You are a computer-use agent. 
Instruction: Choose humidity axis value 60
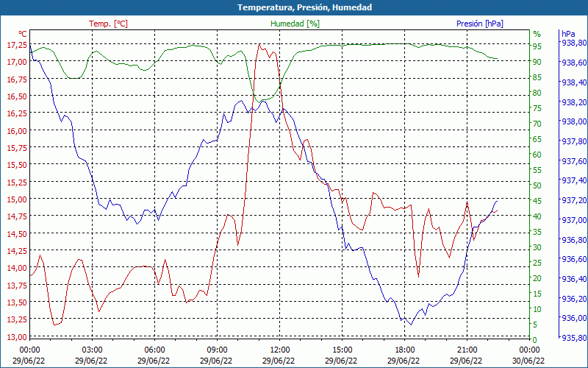point(537,155)
